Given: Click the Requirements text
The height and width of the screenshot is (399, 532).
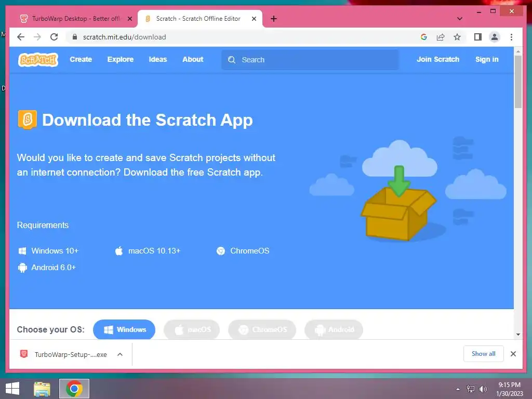Looking at the screenshot, I should pos(43,225).
